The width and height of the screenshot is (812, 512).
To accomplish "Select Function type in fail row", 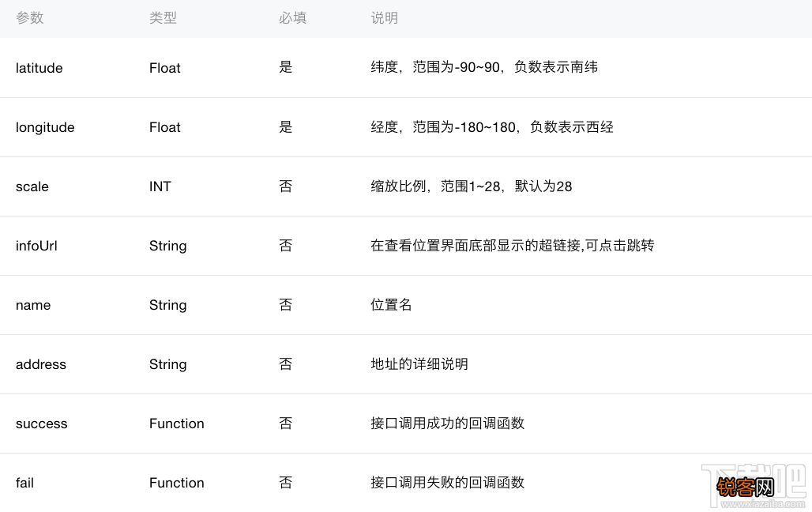I will 177,483.
